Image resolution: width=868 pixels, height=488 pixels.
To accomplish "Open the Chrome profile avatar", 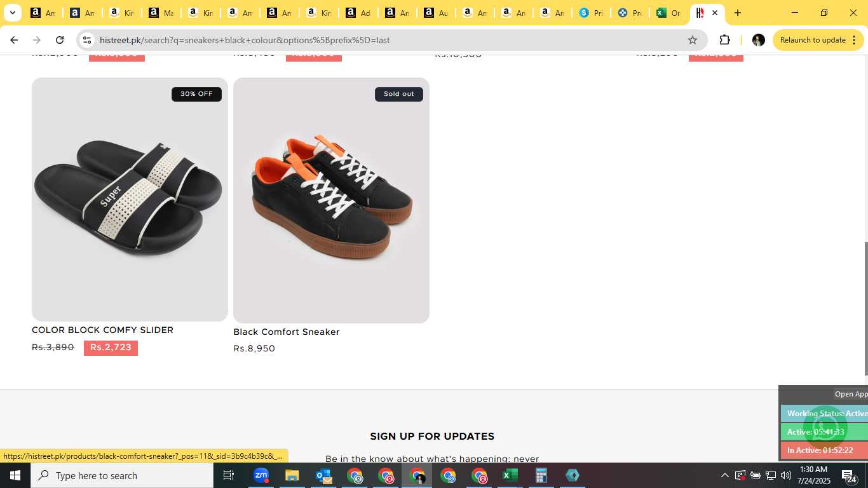I will 758,40.
